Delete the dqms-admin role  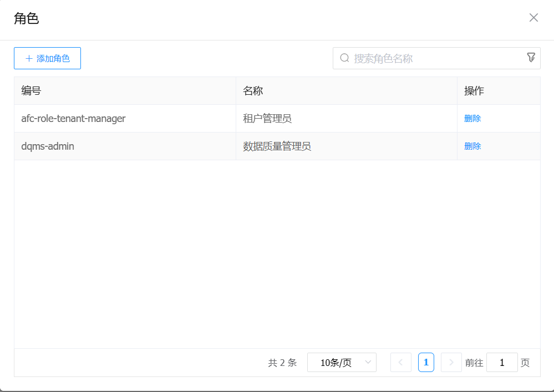pyautogui.click(x=472, y=146)
